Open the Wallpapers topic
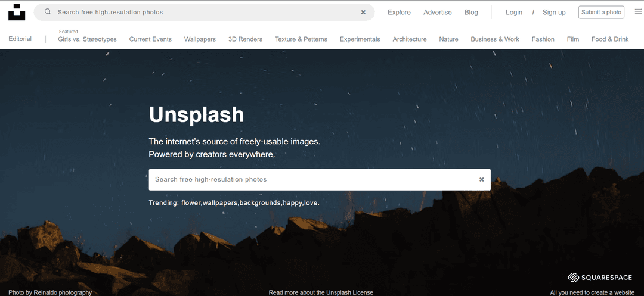The width and height of the screenshot is (644, 296). pyautogui.click(x=200, y=39)
